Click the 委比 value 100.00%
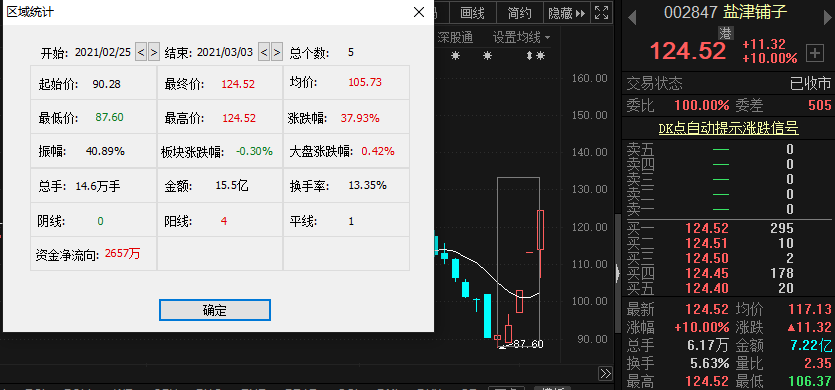The height and width of the screenshot is (390, 835). [702, 105]
